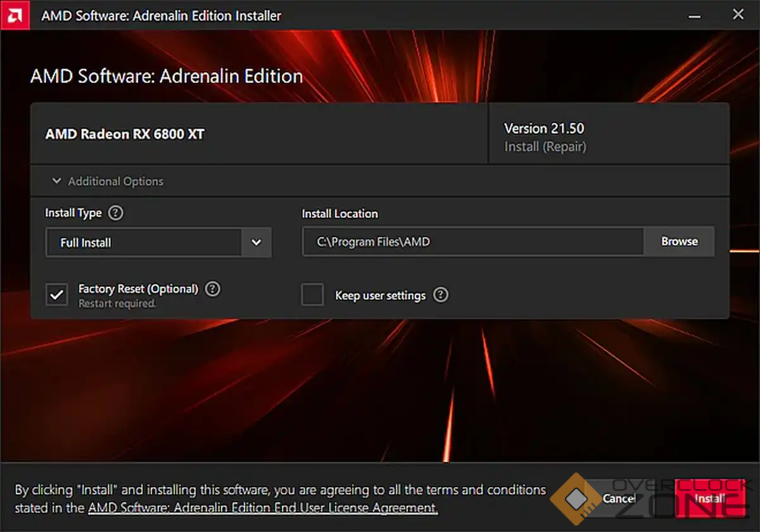
Task: Click the C:\Program Files\AMD location field
Action: (473, 242)
